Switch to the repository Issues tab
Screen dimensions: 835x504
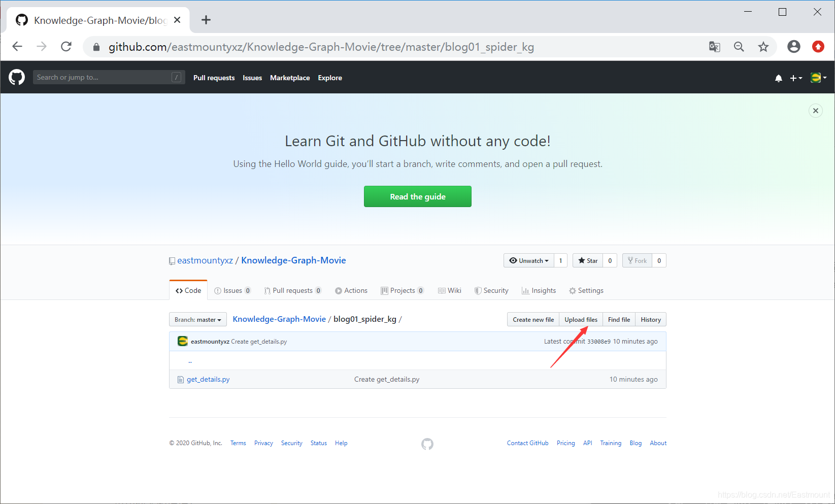pos(232,290)
